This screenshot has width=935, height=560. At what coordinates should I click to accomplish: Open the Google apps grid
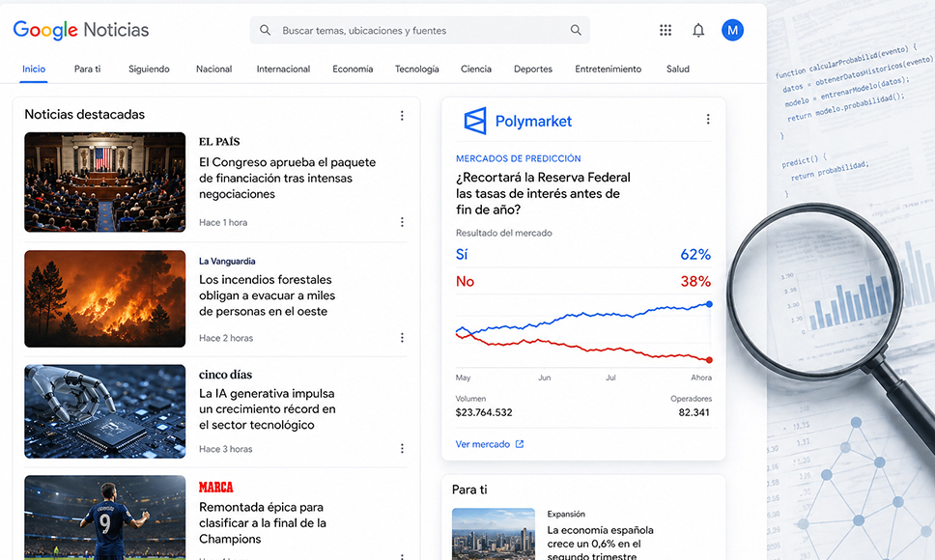(666, 30)
